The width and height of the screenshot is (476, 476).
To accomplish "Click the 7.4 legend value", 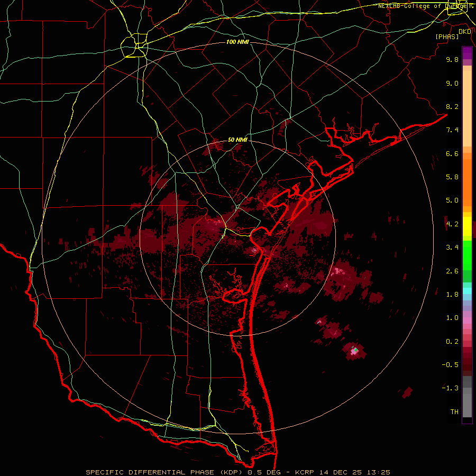I will 452,130.
